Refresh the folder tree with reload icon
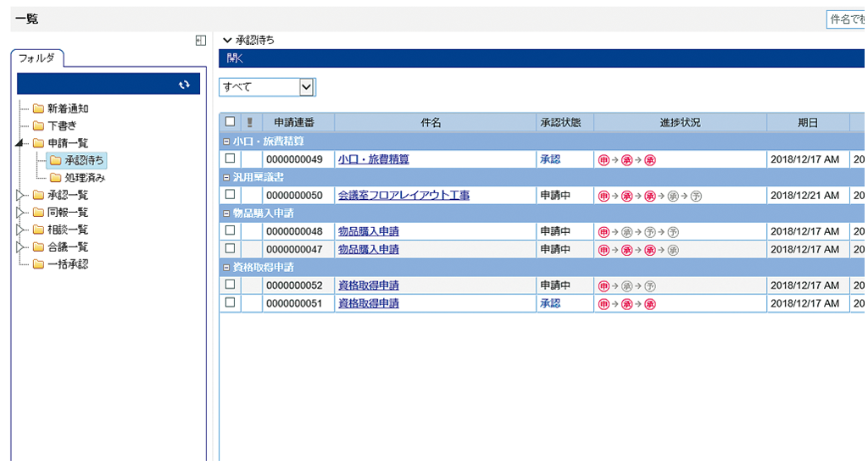The height and width of the screenshot is (471, 868). 184,85
